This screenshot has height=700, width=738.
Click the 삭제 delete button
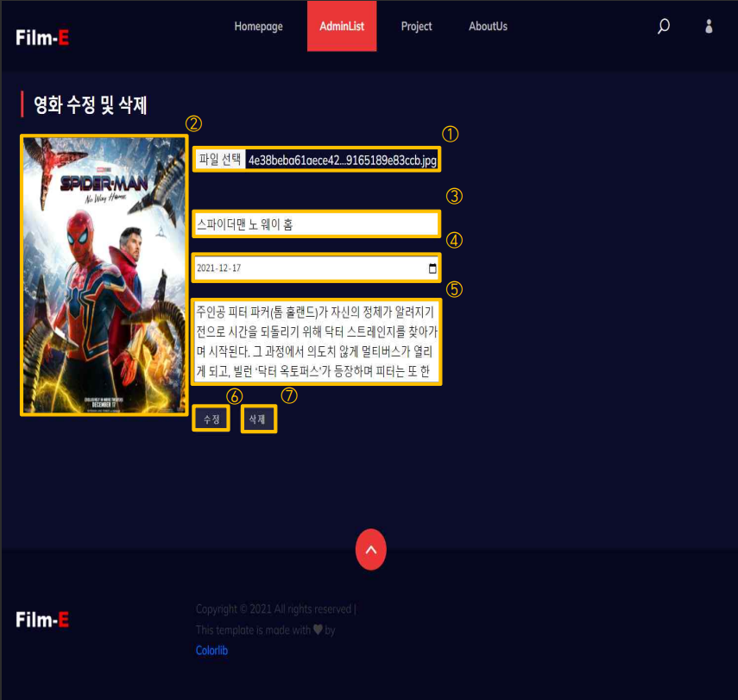click(258, 419)
